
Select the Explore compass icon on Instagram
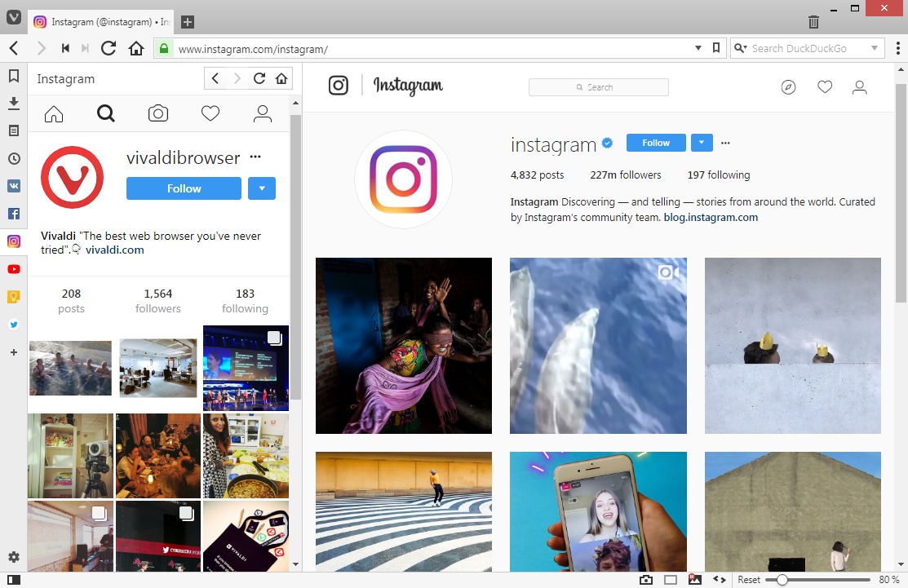[788, 86]
